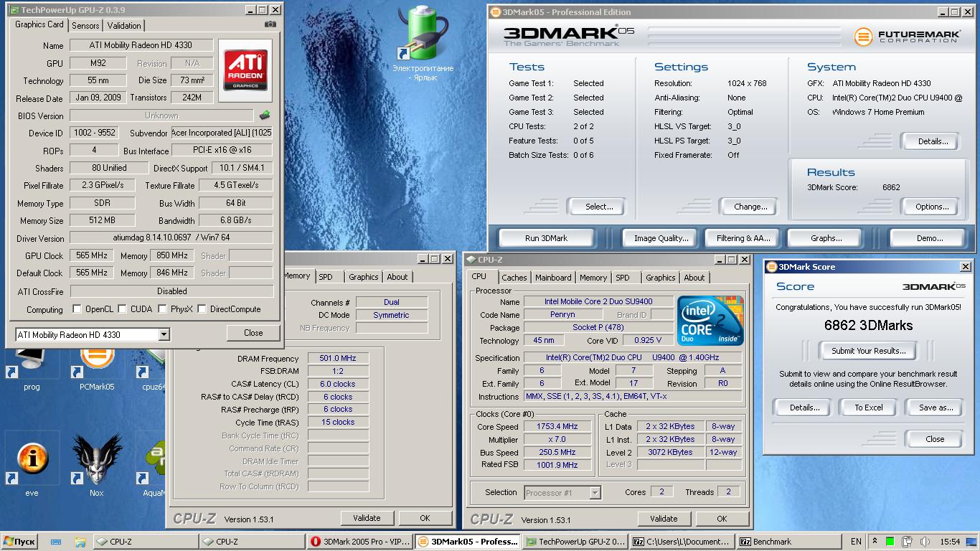The image size is (980, 551).
Task: Click Submit Your Results... button
Action: pos(869,351)
